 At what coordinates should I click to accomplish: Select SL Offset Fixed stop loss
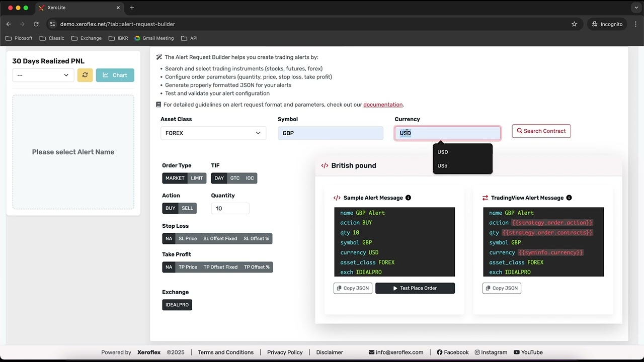click(220, 238)
